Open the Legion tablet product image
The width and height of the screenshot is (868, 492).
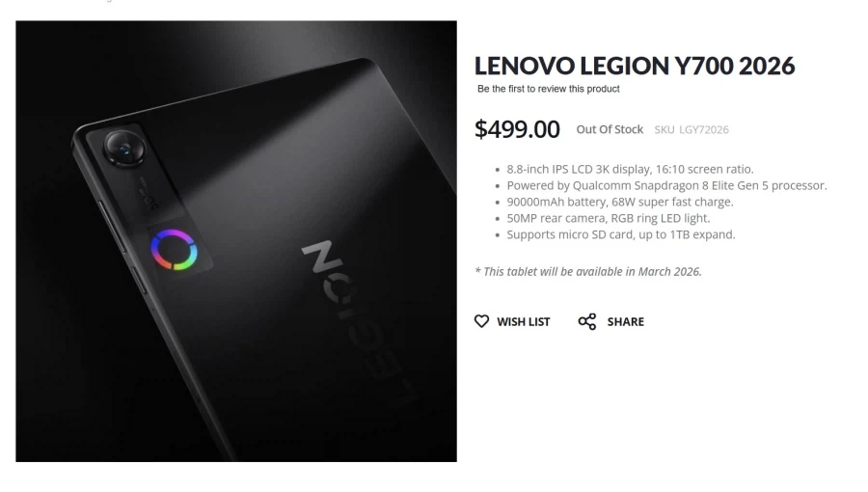coord(236,241)
